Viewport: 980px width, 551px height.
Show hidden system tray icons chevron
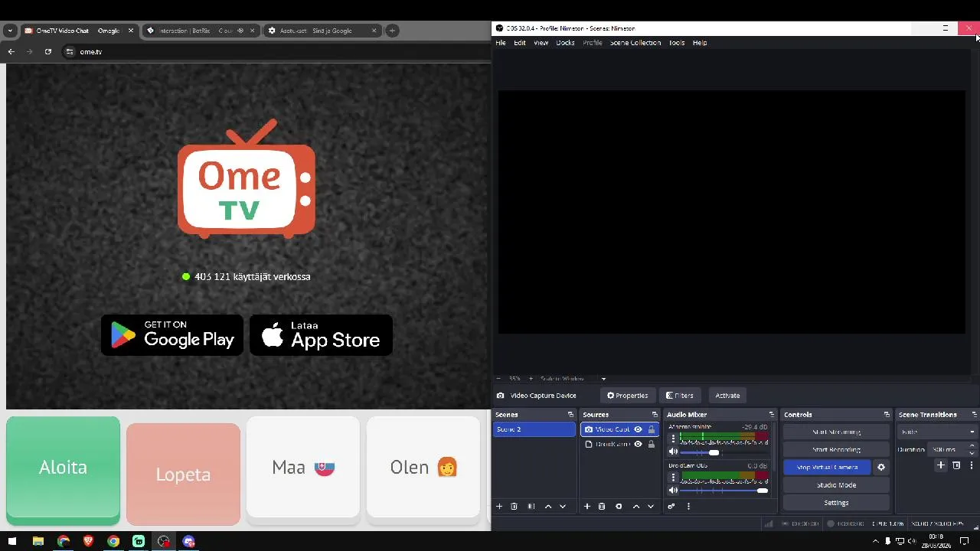coord(876,541)
